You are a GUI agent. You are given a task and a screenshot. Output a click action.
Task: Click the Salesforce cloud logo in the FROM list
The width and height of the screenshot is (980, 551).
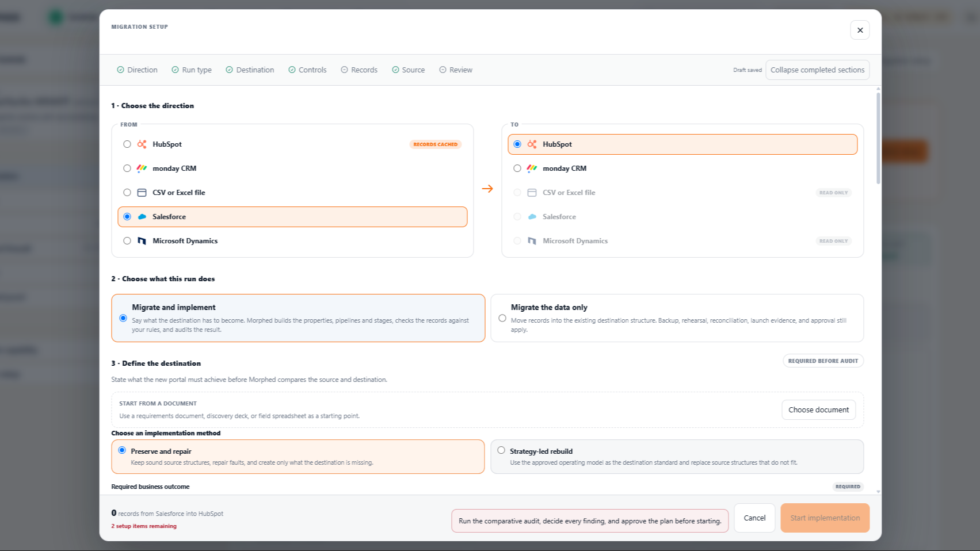pos(142,217)
